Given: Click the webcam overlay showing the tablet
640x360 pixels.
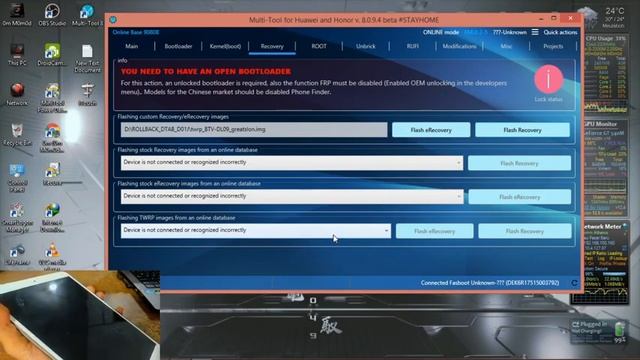Looking at the screenshot, I should coord(80,315).
